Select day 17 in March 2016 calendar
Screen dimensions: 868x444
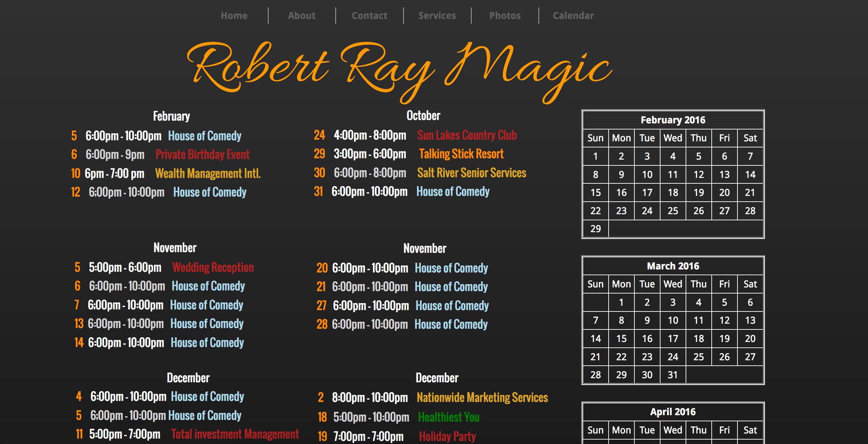[673, 339]
